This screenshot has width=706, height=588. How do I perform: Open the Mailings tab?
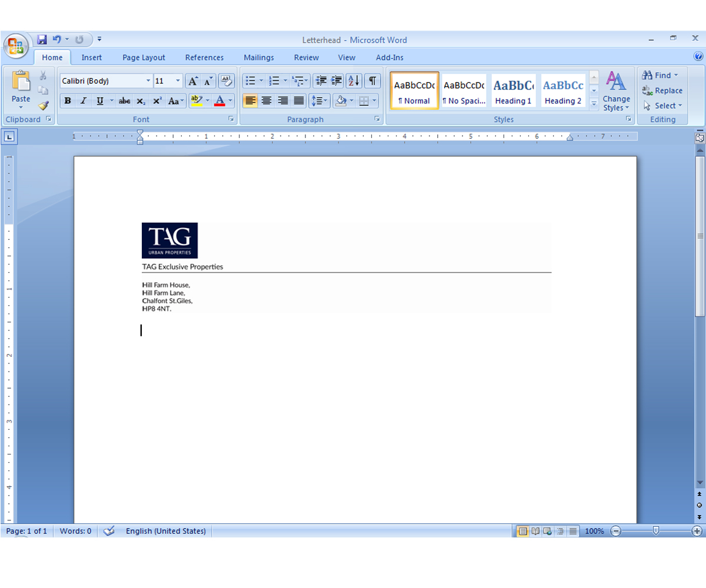[x=259, y=58]
